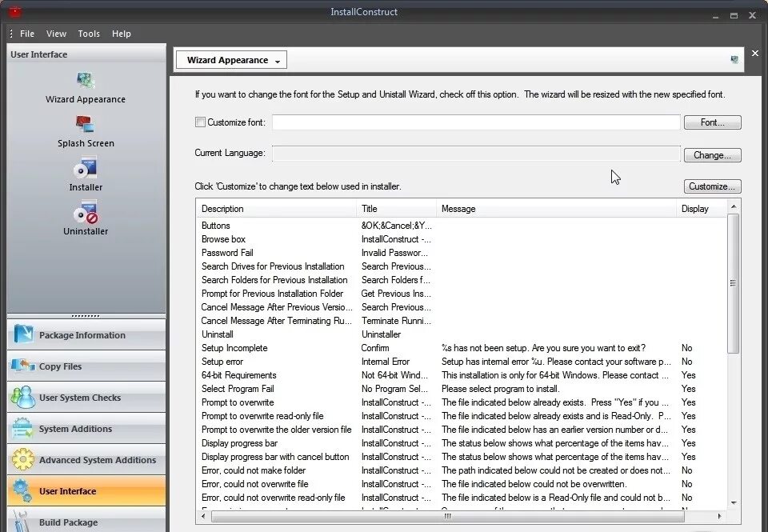Click the Customize font text field
This screenshot has width=768, height=532.
click(x=476, y=122)
